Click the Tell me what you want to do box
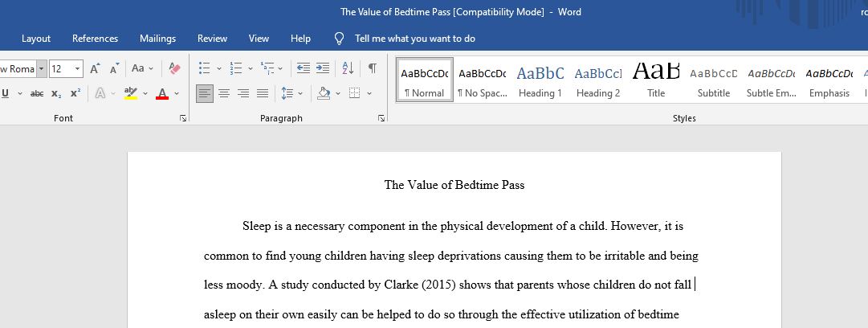Viewport: 868px width, 328px height. point(415,39)
